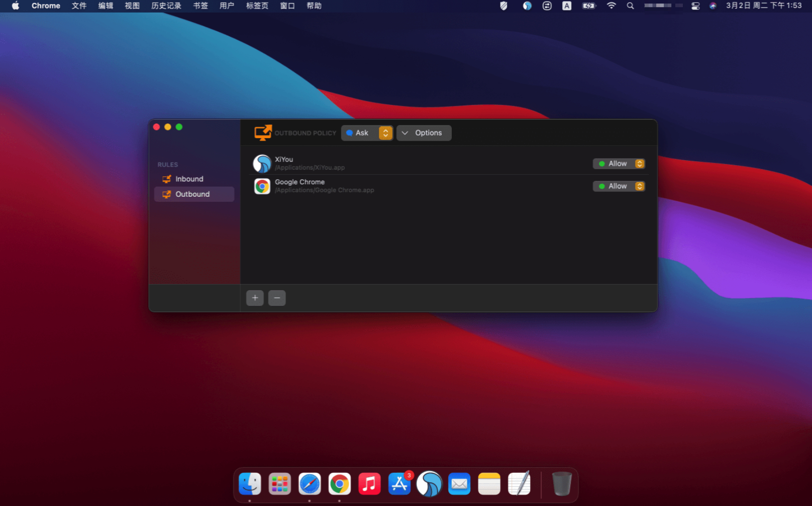This screenshot has height=506, width=812.
Task: Click the orange Outbound Policy monitor icon
Action: point(263,133)
